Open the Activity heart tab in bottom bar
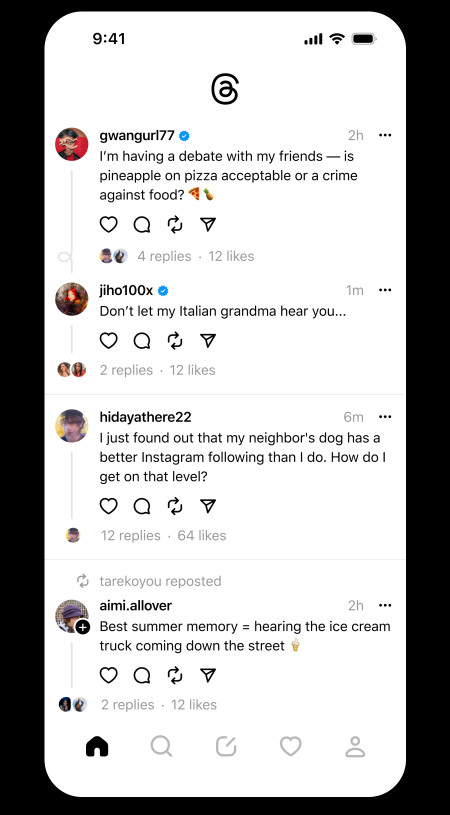The width and height of the screenshot is (450, 815). pyautogui.click(x=290, y=746)
